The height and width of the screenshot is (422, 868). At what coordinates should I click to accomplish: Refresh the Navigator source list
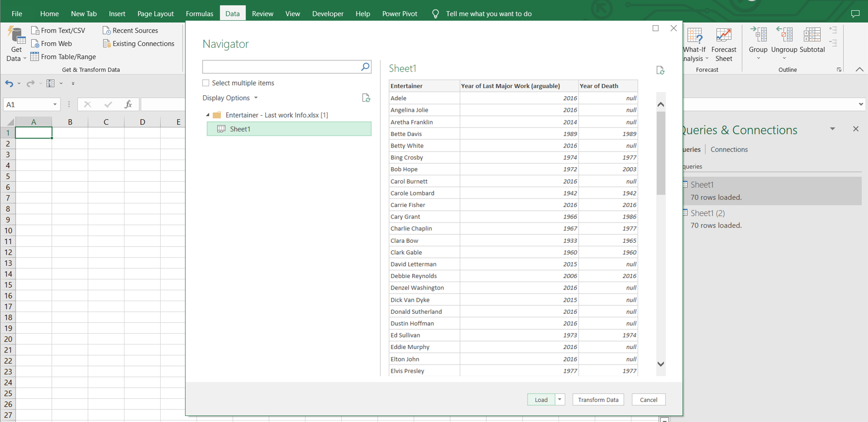(366, 98)
